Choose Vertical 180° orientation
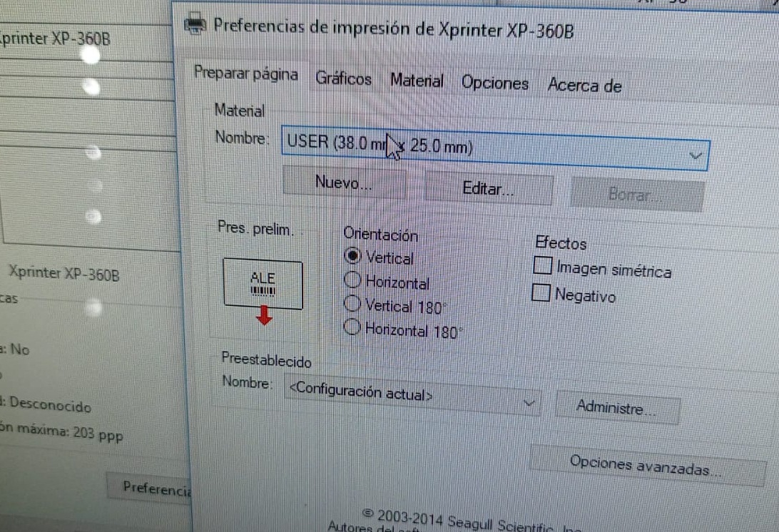Viewport: 779px width, 532px height. [352, 303]
